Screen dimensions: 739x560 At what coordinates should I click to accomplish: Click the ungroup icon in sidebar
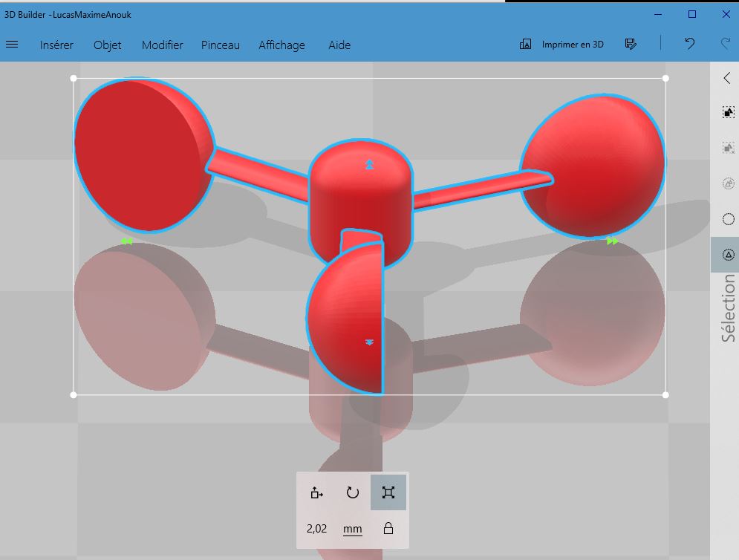(729, 148)
